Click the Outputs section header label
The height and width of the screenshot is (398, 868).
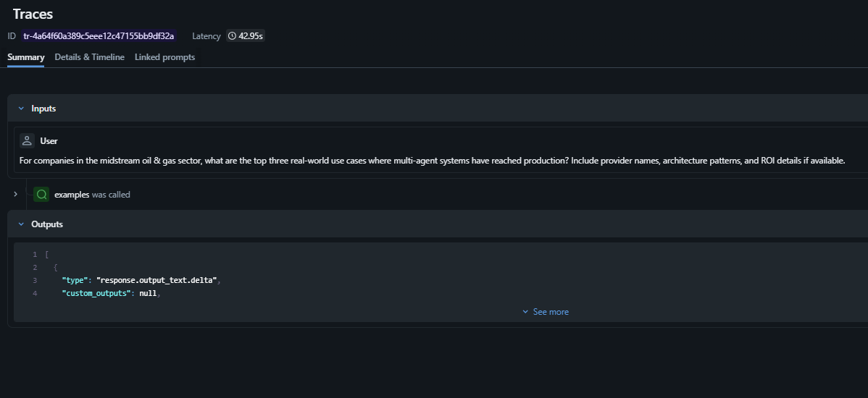[x=47, y=224]
